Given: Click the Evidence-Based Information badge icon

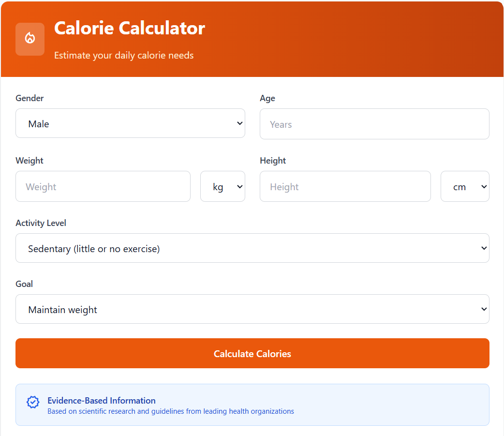Looking at the screenshot, I should click(x=32, y=402).
